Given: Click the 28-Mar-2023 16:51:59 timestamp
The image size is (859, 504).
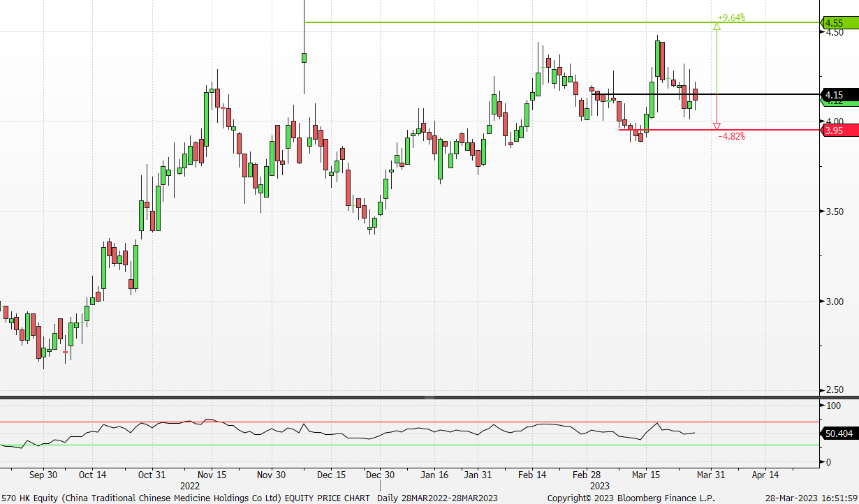Looking at the screenshot, I should tap(812, 498).
